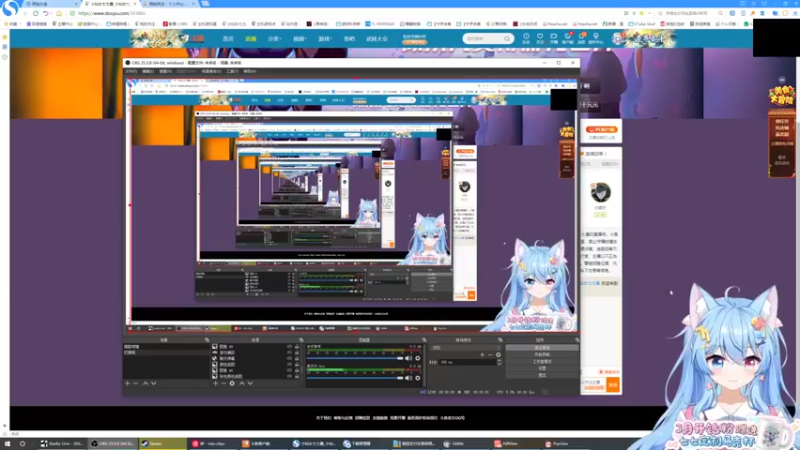Open Douyu client download (客户端) icon

tap(567, 38)
